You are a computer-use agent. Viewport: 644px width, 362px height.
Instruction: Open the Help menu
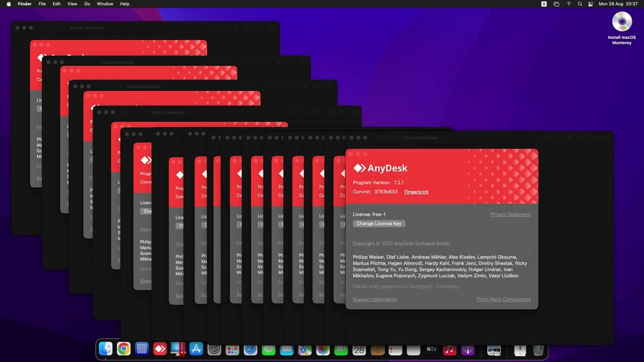(125, 4)
